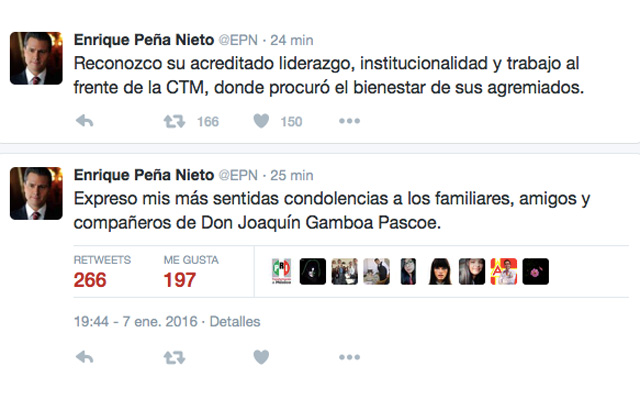Open more options on the first tweet
The height and width of the screenshot is (400, 640).
pos(348,122)
